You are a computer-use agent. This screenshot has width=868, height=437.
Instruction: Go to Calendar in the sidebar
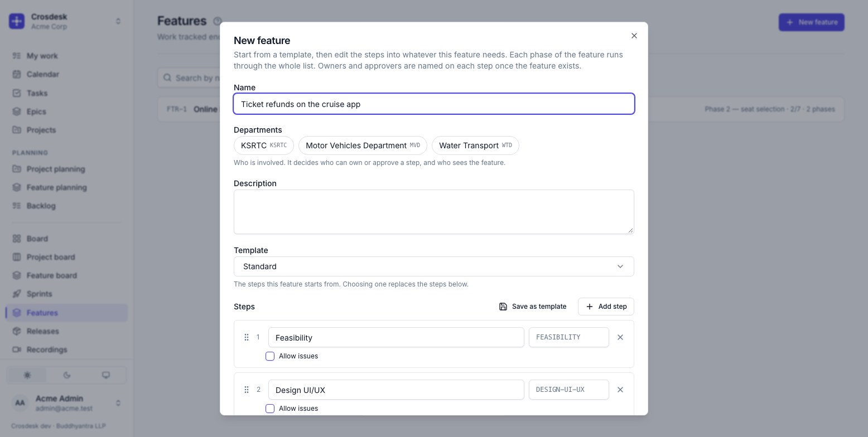[66, 74]
